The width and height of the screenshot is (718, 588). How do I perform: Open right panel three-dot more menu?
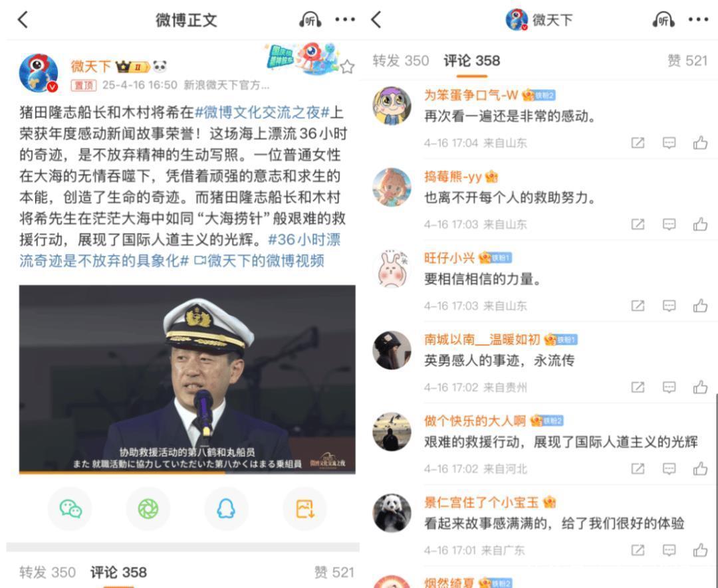coord(698,19)
